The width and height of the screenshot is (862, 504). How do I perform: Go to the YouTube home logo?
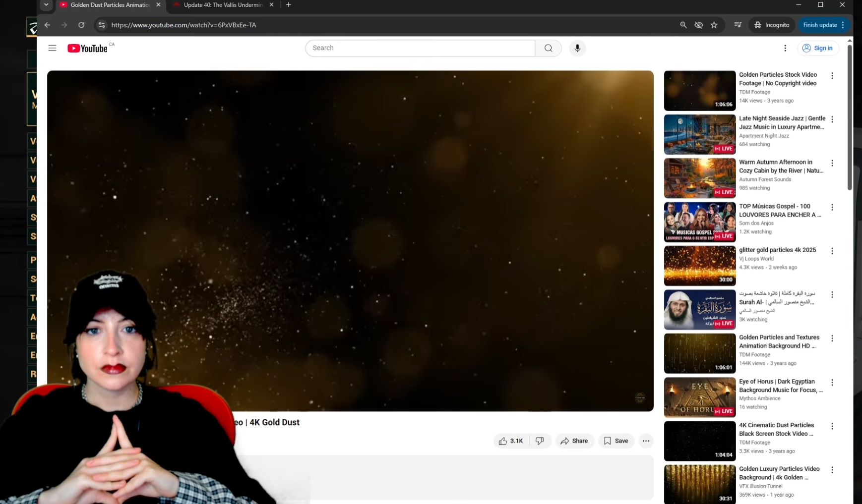pos(88,48)
